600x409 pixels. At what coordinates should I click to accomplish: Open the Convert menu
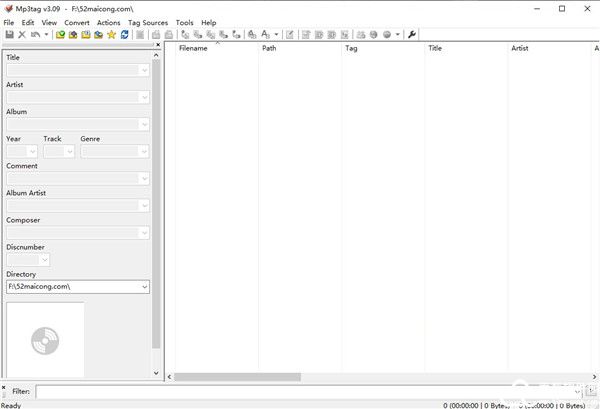tap(77, 23)
